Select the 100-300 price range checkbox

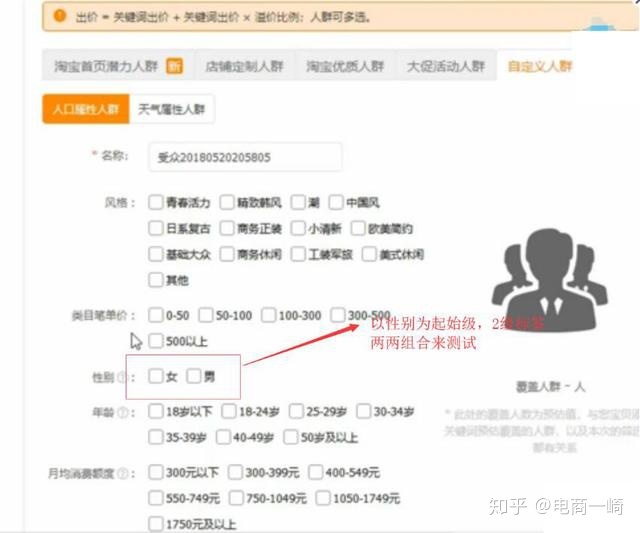(269, 315)
